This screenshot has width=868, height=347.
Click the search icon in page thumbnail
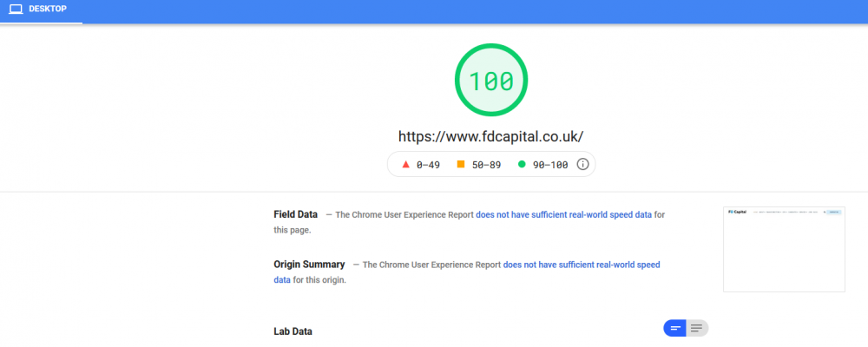coord(824,212)
